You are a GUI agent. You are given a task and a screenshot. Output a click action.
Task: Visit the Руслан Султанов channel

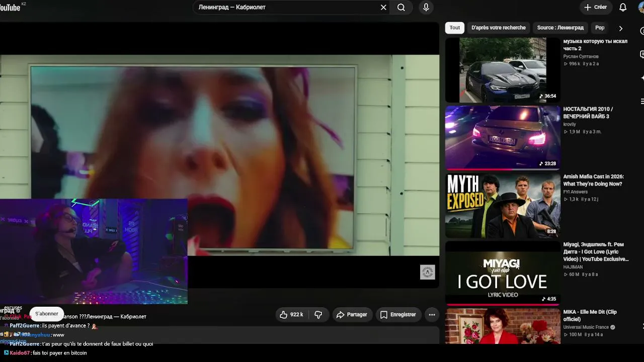point(581,56)
